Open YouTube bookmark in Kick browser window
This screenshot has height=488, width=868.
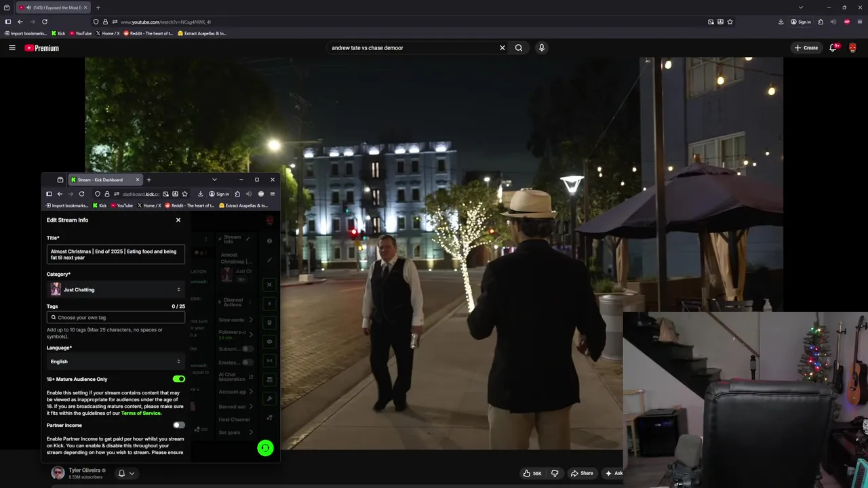tap(121, 205)
